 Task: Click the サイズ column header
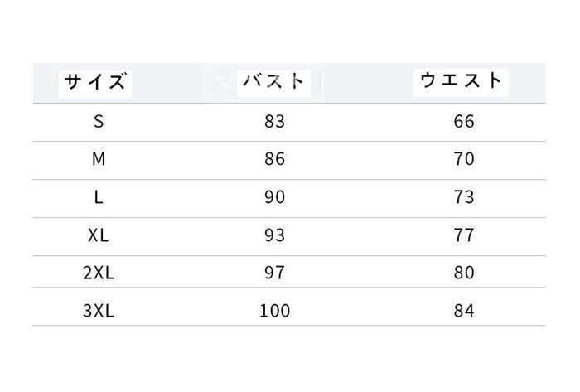click(96, 83)
